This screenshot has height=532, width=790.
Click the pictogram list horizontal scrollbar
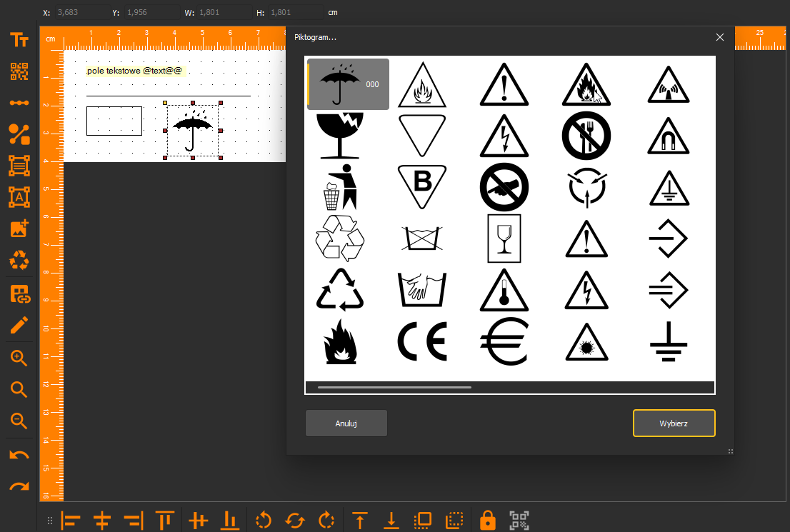coord(394,388)
